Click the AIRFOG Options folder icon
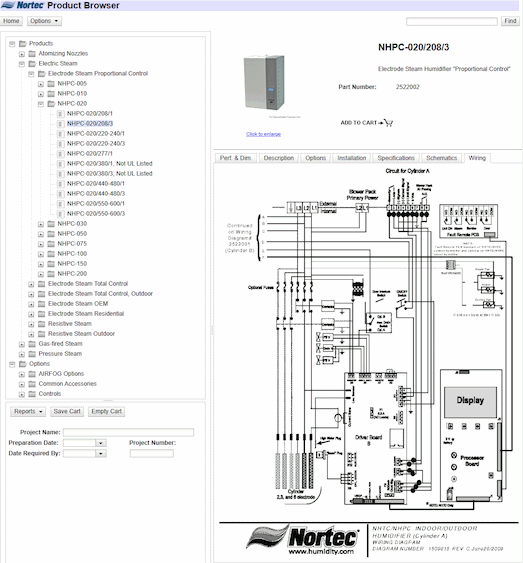Image resolution: width=523 pixels, height=563 pixels. pos(32,374)
